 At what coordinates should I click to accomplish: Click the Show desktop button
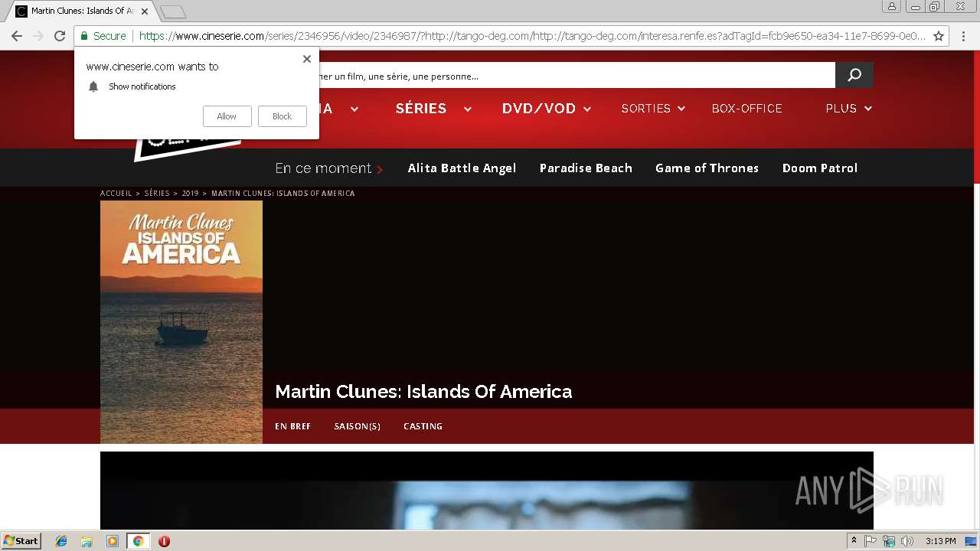click(972, 541)
